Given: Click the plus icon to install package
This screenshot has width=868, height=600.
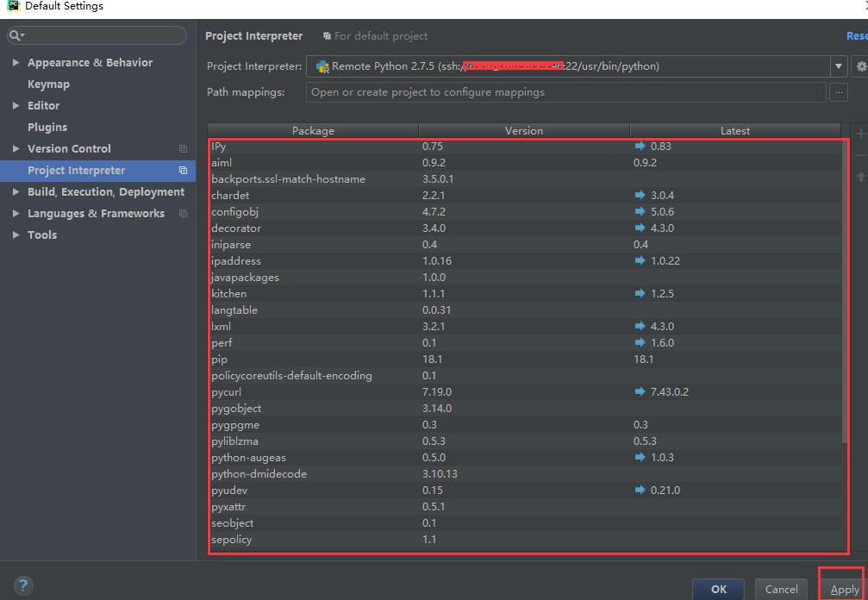Looking at the screenshot, I should (x=861, y=134).
